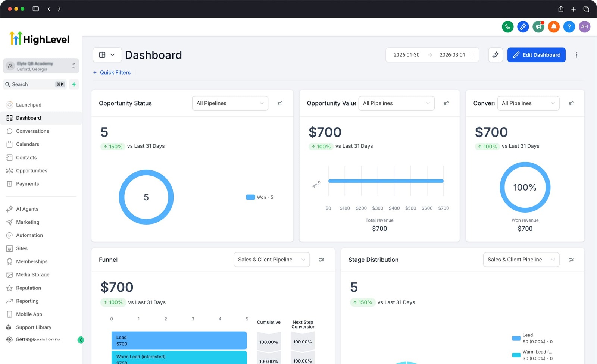Open Opportunity Value widget filter settings
Viewport: 597px width, 364px height.
coord(446,103)
